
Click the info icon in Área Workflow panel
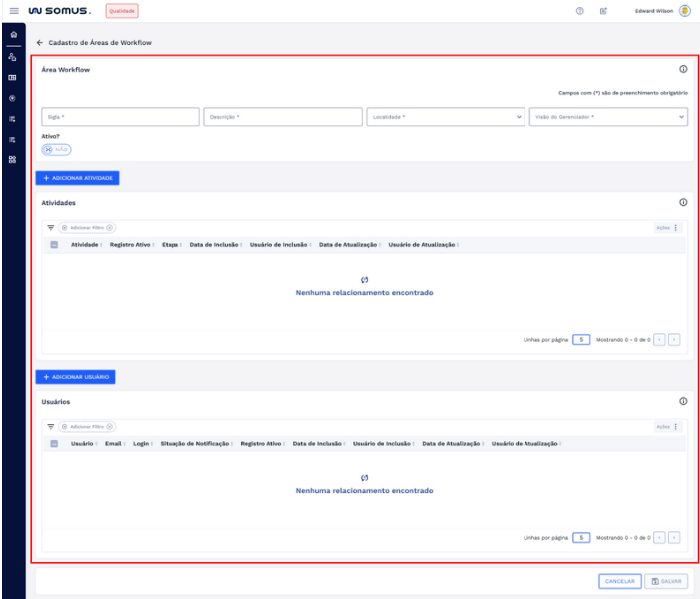683,70
